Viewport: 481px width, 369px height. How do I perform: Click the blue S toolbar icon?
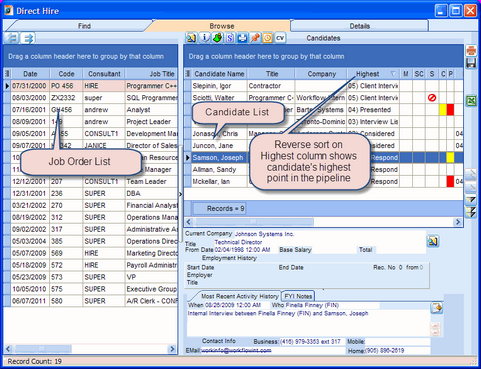(230, 38)
